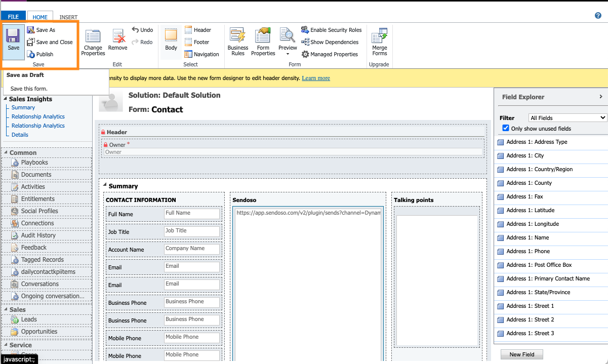Select Address 1: Fax field
This screenshot has width=608, height=364.
551,197
